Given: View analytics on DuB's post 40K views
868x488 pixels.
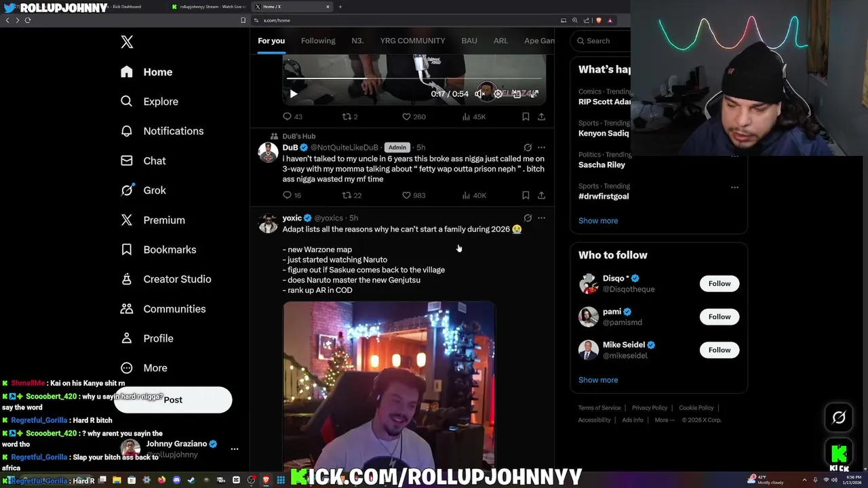Looking at the screenshot, I should pos(474,195).
